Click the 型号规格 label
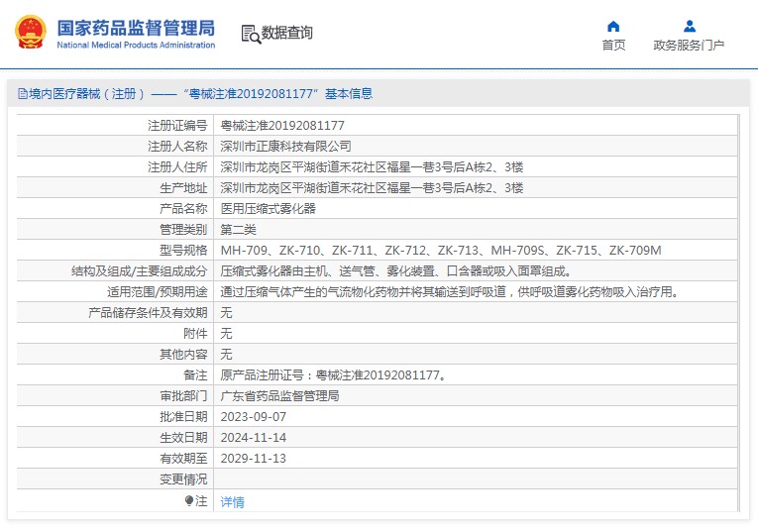The image size is (758, 532). click(x=183, y=251)
